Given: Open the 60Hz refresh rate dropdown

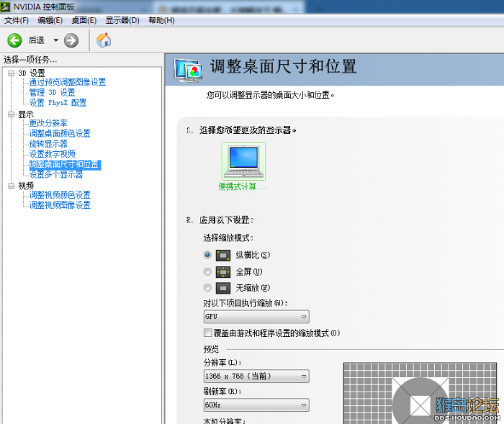Looking at the screenshot, I should pyautogui.click(x=256, y=405).
